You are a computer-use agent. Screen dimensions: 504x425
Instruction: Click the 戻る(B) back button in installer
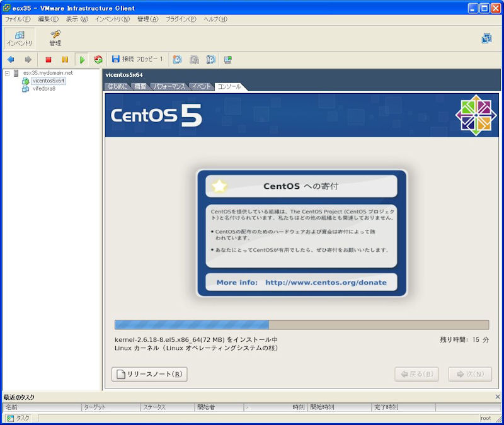pos(416,374)
